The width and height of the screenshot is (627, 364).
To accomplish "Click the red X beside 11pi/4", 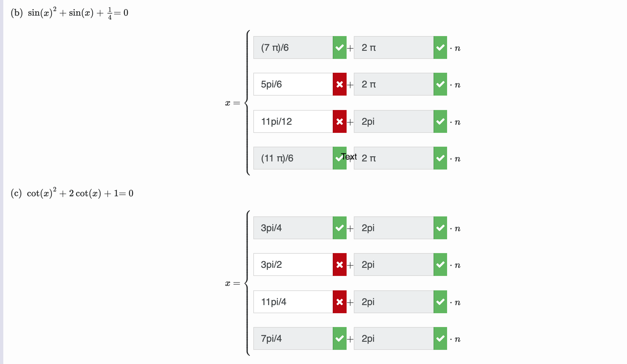I will click(x=340, y=302).
